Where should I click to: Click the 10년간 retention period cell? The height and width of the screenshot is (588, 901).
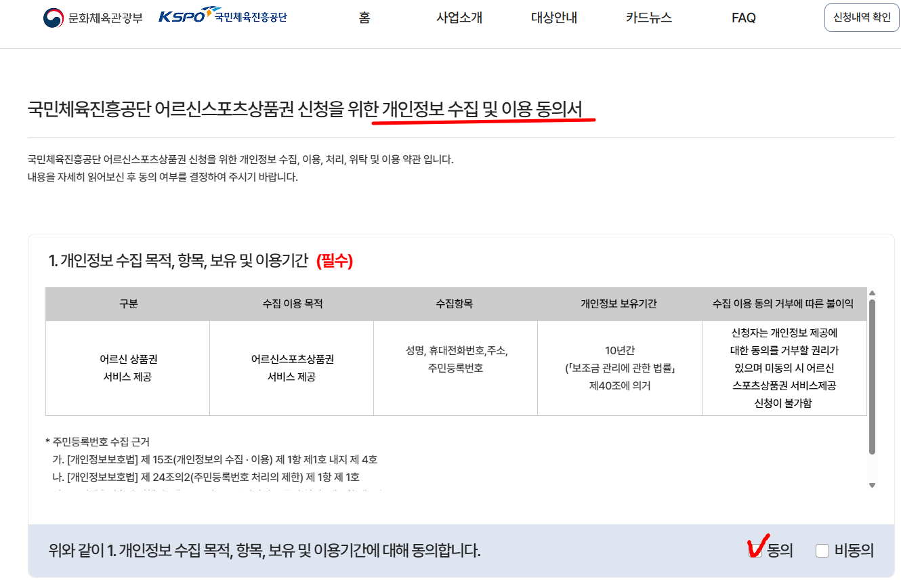pos(620,368)
